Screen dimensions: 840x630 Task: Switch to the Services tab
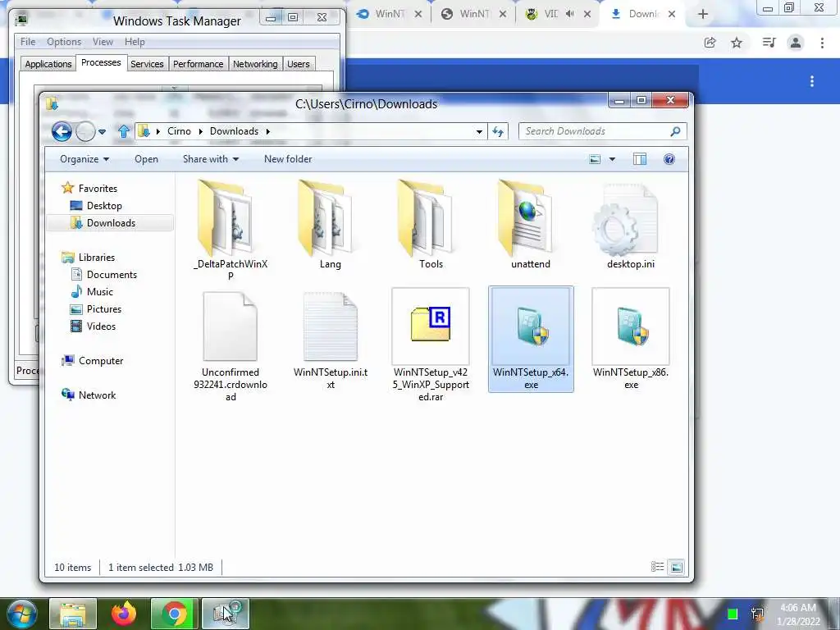tap(147, 64)
